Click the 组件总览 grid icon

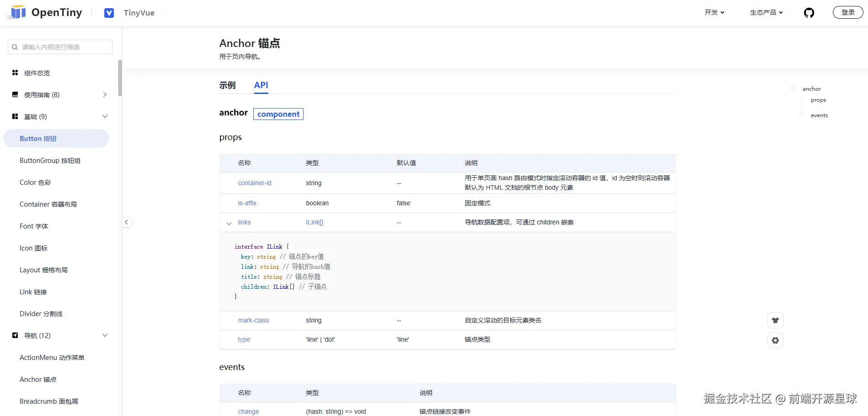(x=15, y=73)
